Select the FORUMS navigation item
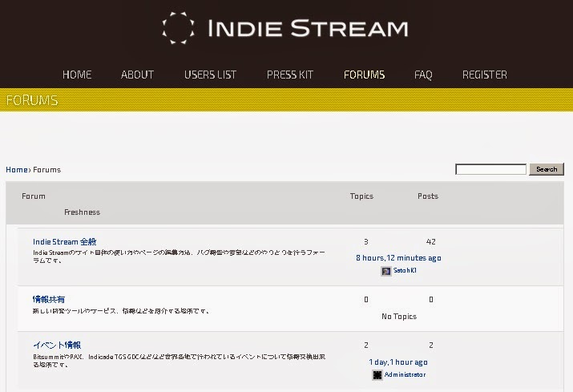The width and height of the screenshot is (573, 392). [x=364, y=75]
